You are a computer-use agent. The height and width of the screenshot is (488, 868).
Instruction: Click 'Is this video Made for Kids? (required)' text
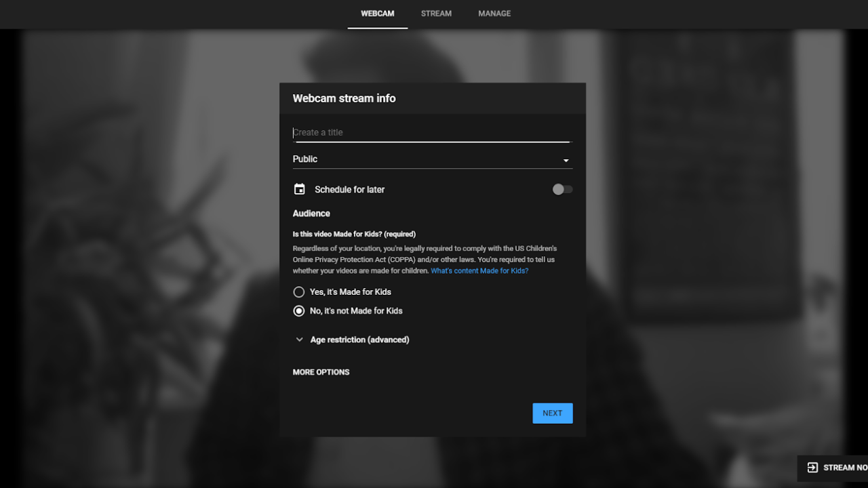[354, 235]
